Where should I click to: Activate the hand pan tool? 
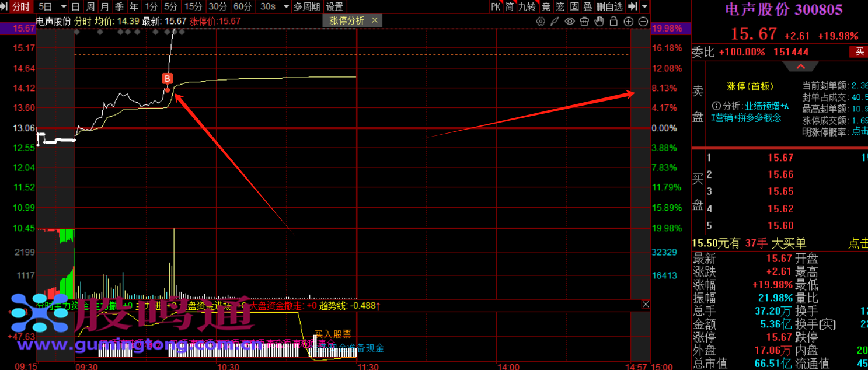tap(599, 22)
